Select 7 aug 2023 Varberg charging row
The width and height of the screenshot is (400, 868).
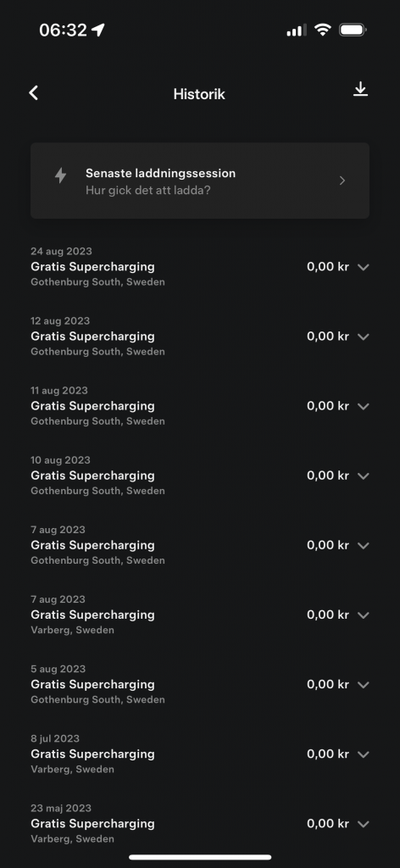200,615
